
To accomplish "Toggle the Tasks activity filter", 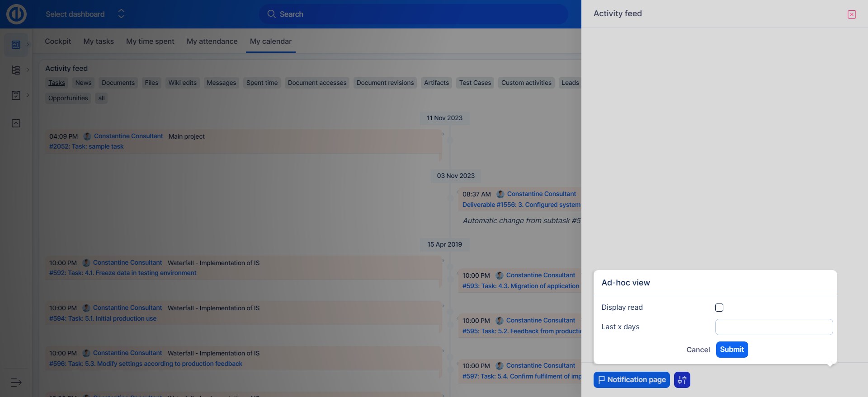I will (x=57, y=83).
